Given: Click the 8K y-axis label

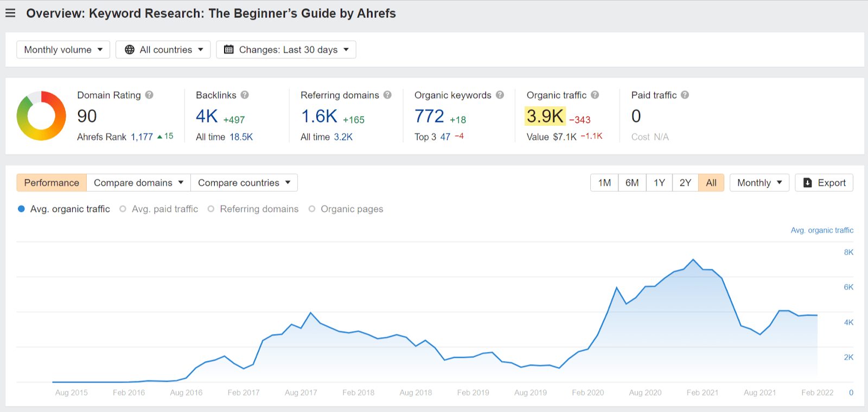Looking at the screenshot, I should [x=848, y=252].
